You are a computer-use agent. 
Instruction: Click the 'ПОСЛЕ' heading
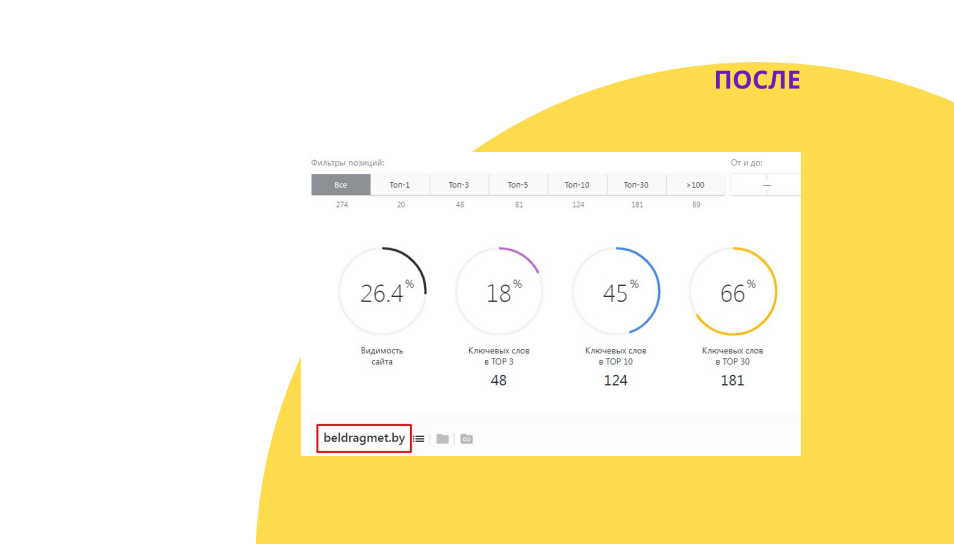[x=757, y=80]
